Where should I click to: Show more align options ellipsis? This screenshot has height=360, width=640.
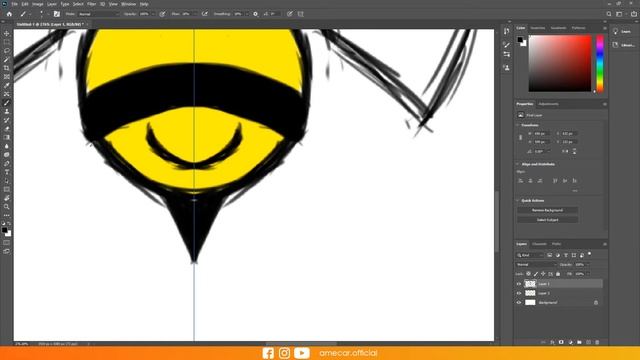pos(575,191)
